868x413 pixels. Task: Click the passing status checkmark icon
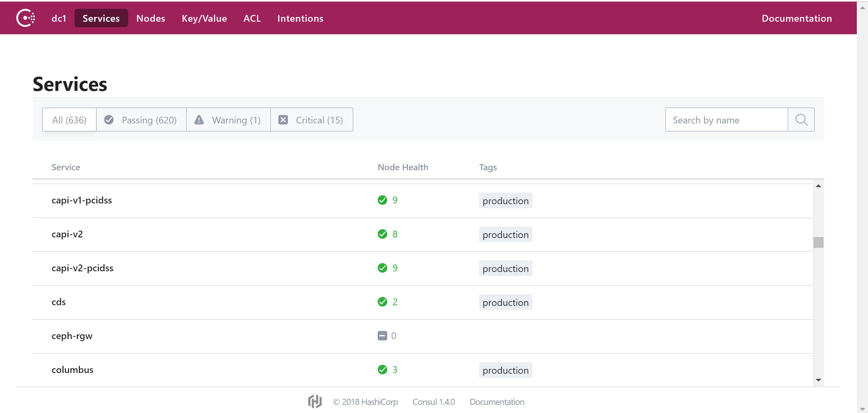(x=109, y=120)
